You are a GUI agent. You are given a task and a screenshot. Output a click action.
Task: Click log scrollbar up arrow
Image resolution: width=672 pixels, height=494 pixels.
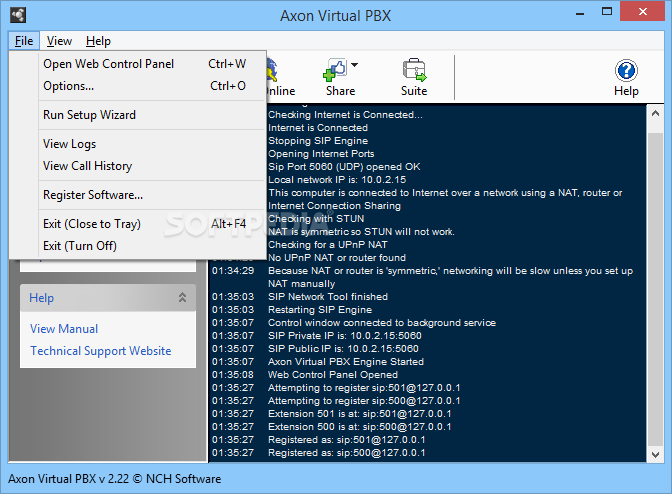[655, 114]
